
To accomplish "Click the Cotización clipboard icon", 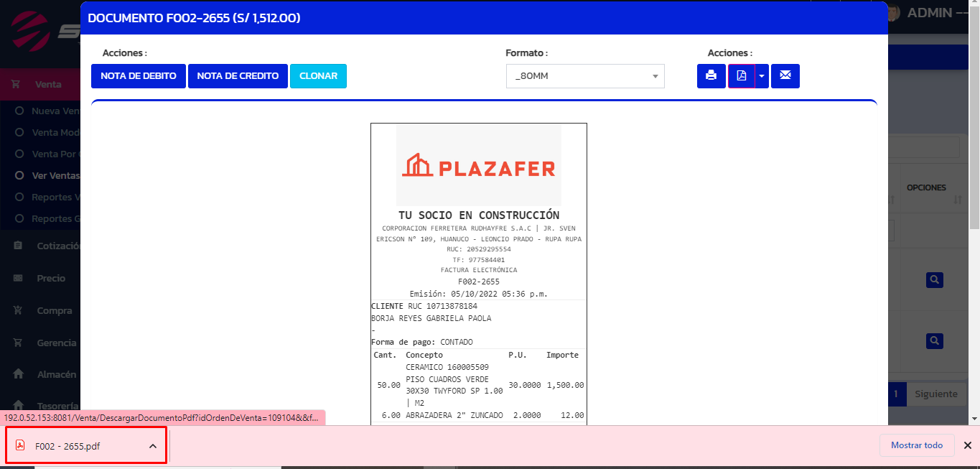I will 19,246.
